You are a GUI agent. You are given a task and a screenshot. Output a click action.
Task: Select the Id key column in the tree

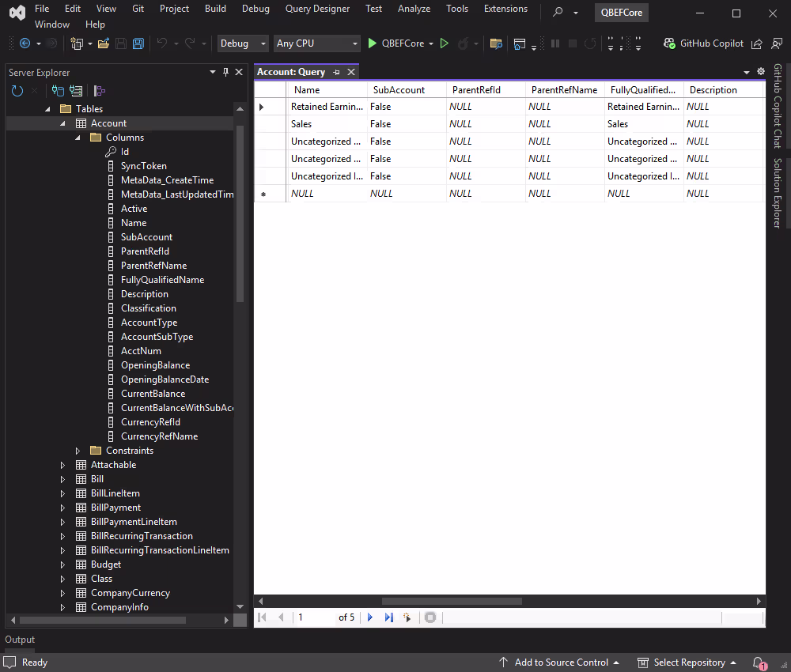tap(125, 152)
